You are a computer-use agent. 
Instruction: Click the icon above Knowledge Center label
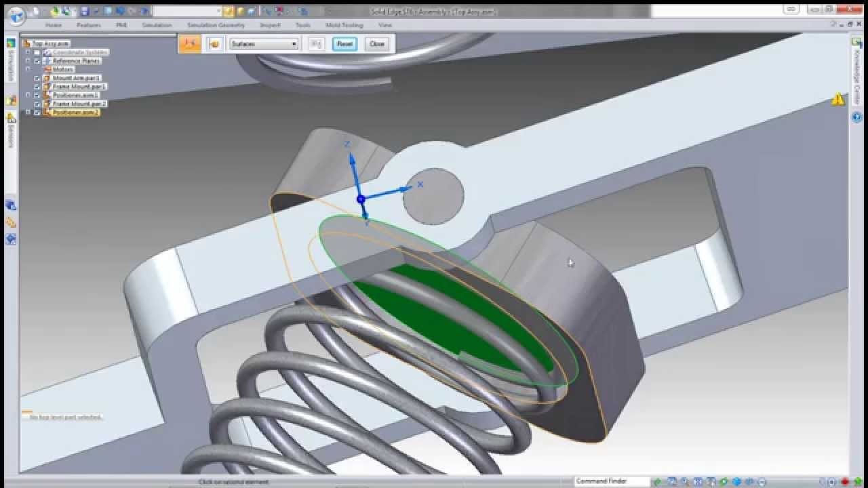pyautogui.click(x=856, y=41)
